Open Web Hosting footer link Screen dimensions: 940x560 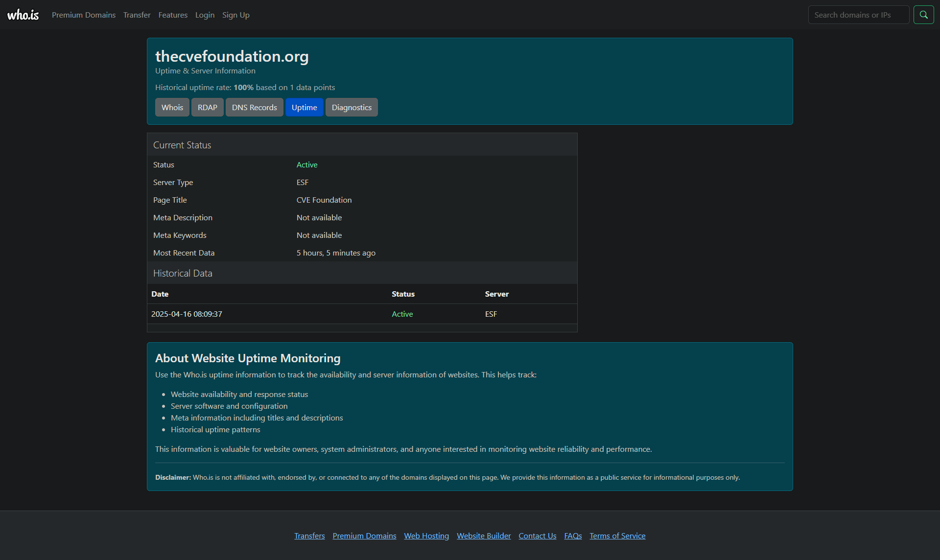(x=426, y=536)
